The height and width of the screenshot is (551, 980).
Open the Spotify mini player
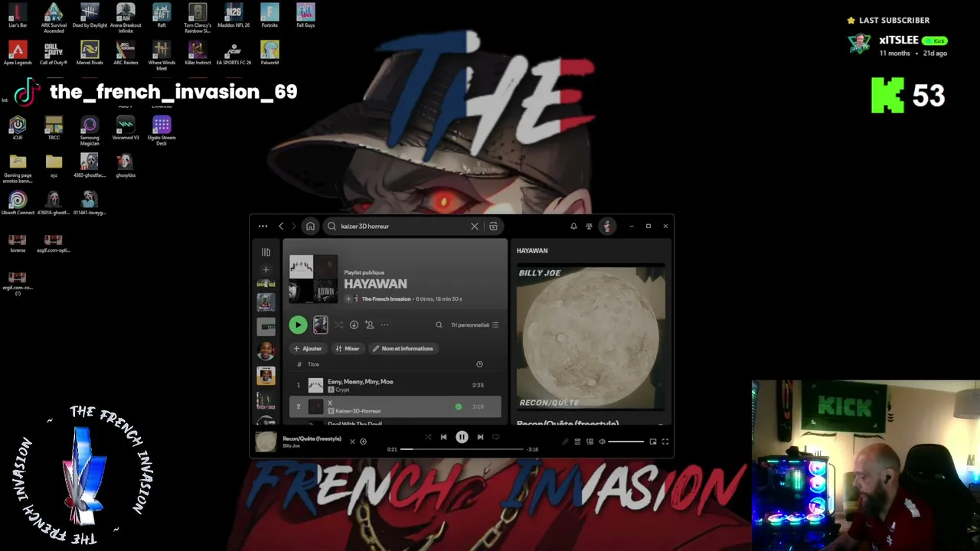653,442
